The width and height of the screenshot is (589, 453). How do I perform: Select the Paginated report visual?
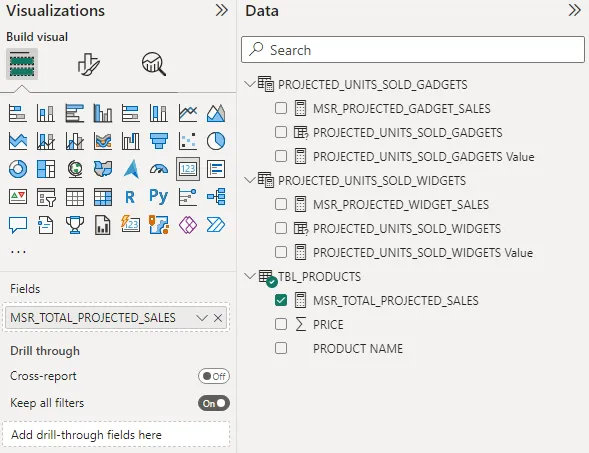click(x=103, y=225)
